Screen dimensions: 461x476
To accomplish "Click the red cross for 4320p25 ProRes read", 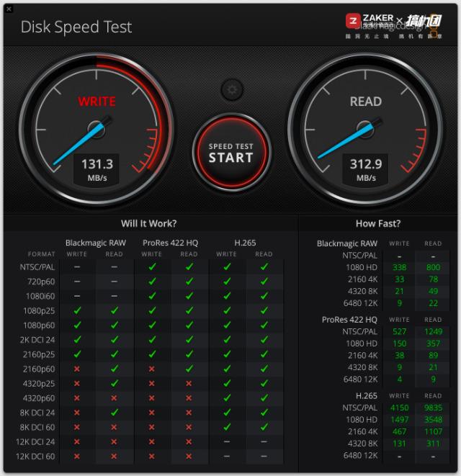I will click(189, 383).
